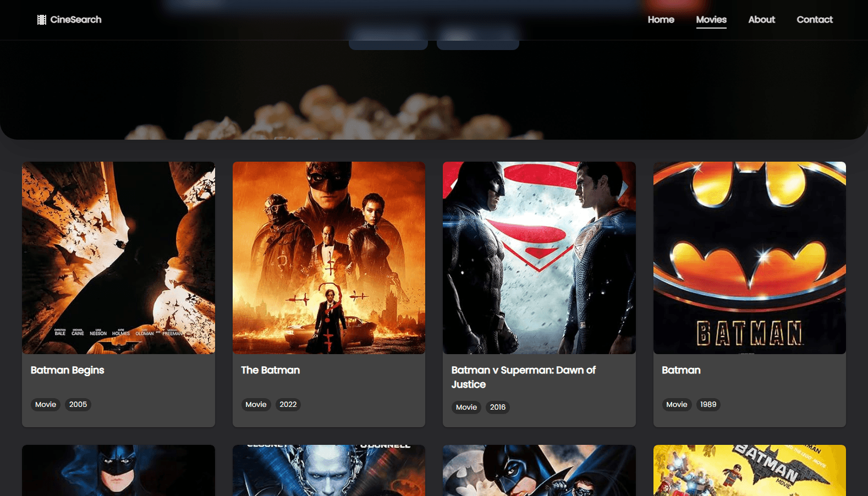Click the CineSearch film strip logo icon
The height and width of the screenshot is (496, 868).
(41, 20)
